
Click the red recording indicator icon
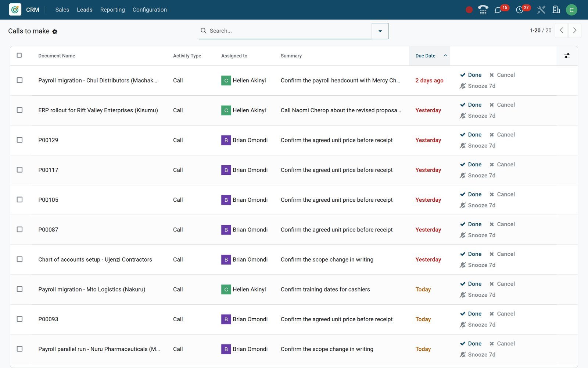[469, 10]
